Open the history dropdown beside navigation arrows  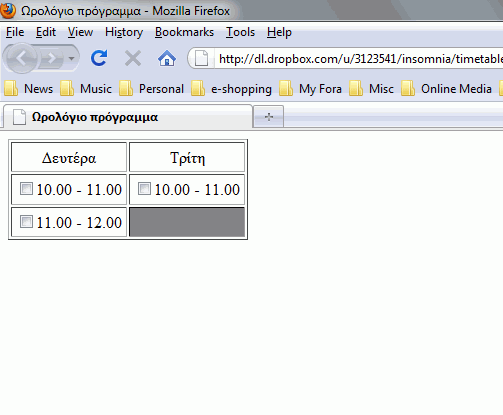[x=71, y=58]
